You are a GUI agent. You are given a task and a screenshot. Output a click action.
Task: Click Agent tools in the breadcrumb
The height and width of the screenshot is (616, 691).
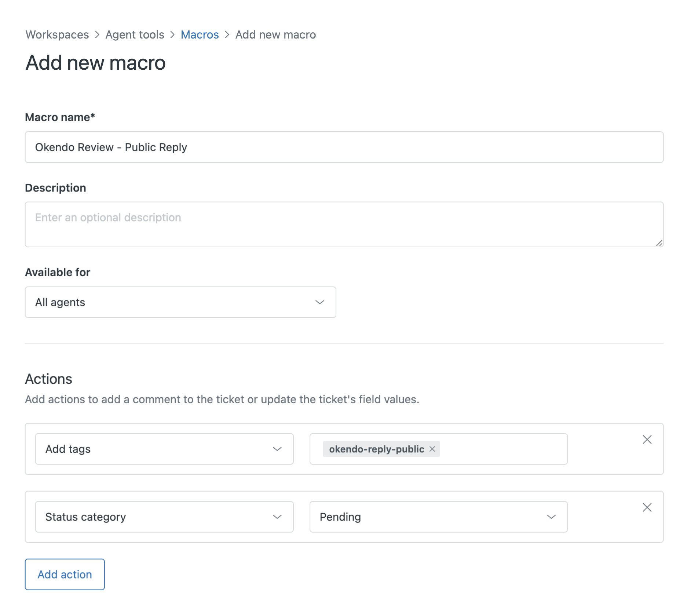135,34
